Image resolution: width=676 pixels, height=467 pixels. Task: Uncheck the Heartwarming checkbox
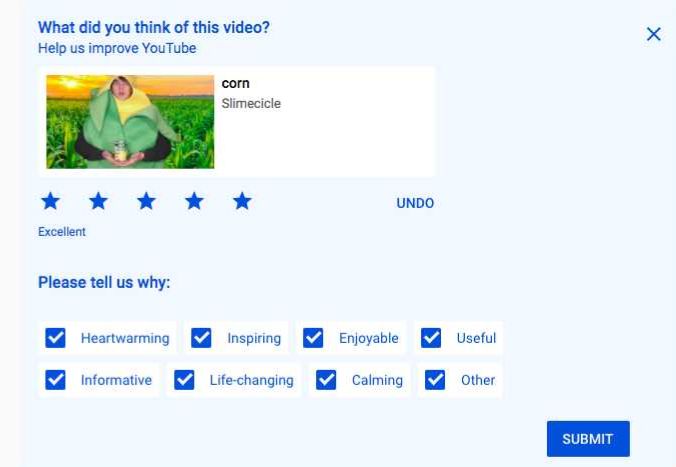pyautogui.click(x=56, y=338)
